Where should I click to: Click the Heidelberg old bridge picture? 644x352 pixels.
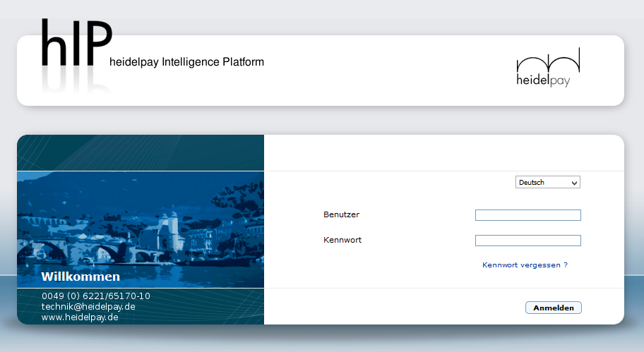(x=140, y=226)
